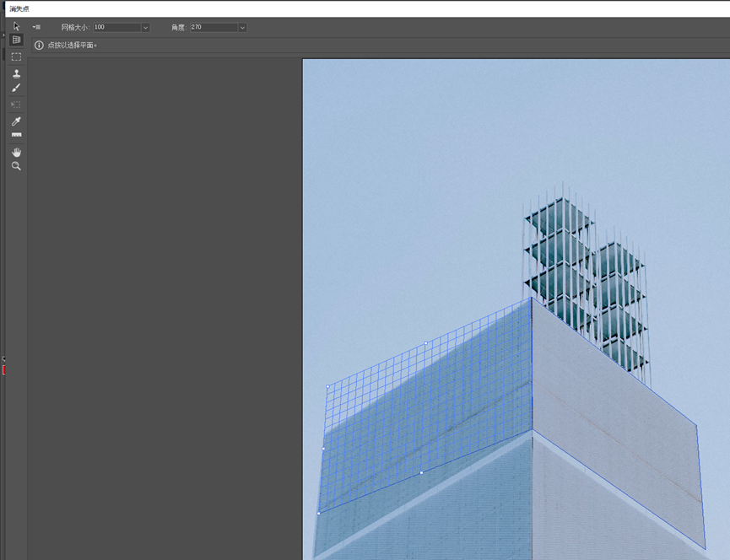
Task: Click the top edge midpoint handle of grid plane
Action: pyautogui.click(x=425, y=343)
